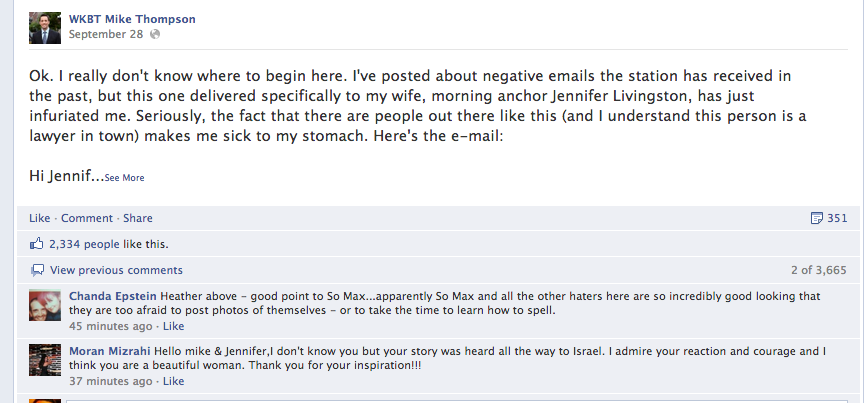Click the Share link under the post
Screen dimensions: 864x403
138,218
